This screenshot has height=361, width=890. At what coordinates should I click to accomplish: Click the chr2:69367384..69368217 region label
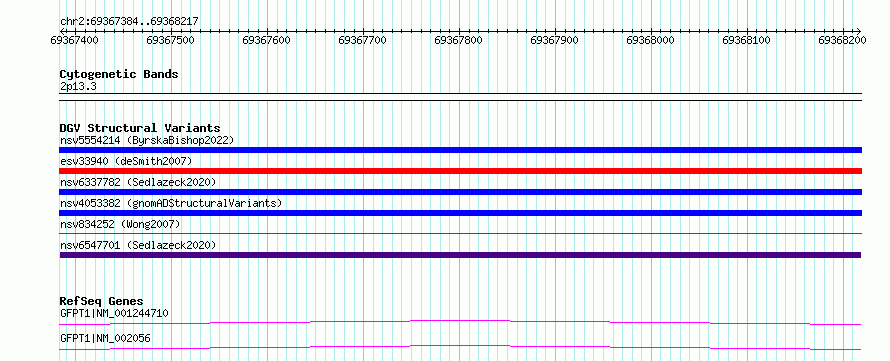tap(129, 21)
